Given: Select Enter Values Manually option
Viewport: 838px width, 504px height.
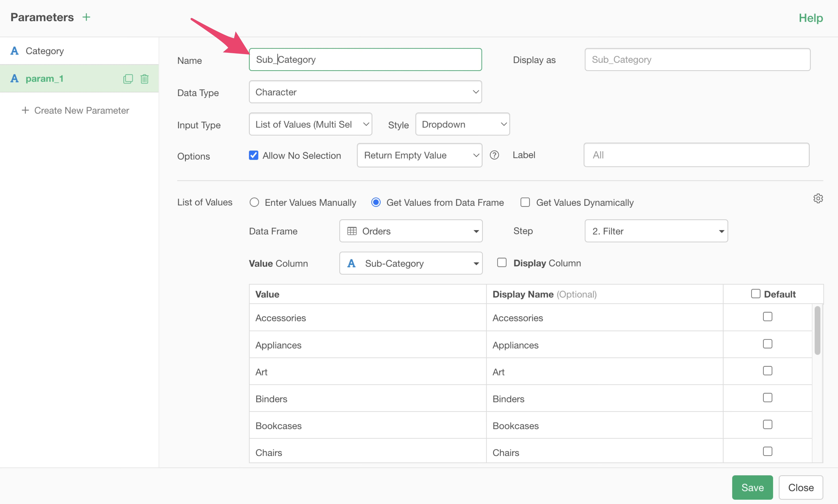Looking at the screenshot, I should point(254,202).
